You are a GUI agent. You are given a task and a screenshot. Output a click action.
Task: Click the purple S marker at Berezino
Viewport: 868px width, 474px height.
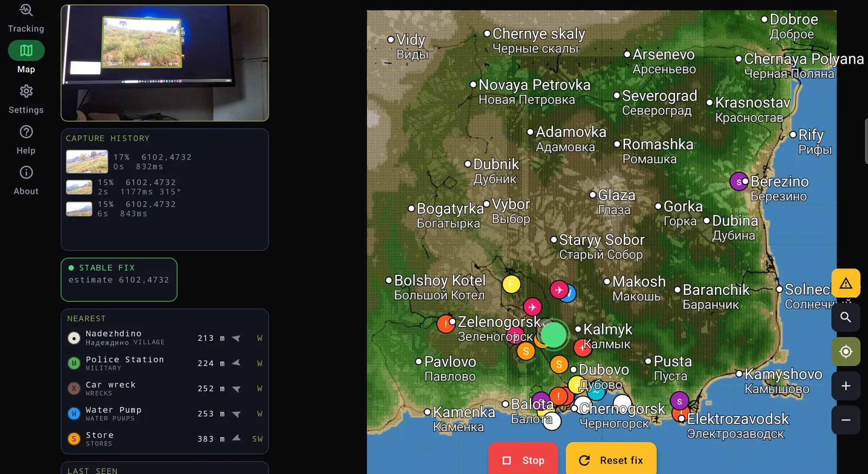tap(739, 182)
